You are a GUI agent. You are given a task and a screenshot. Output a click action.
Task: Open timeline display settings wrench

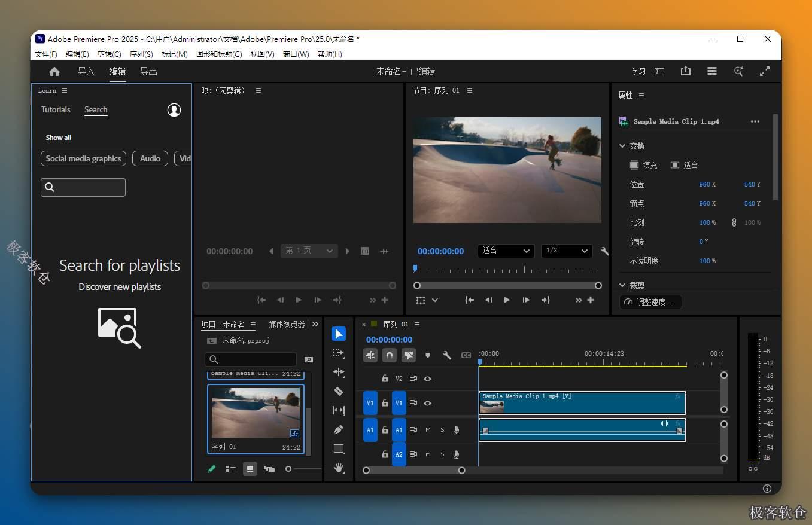(x=447, y=355)
